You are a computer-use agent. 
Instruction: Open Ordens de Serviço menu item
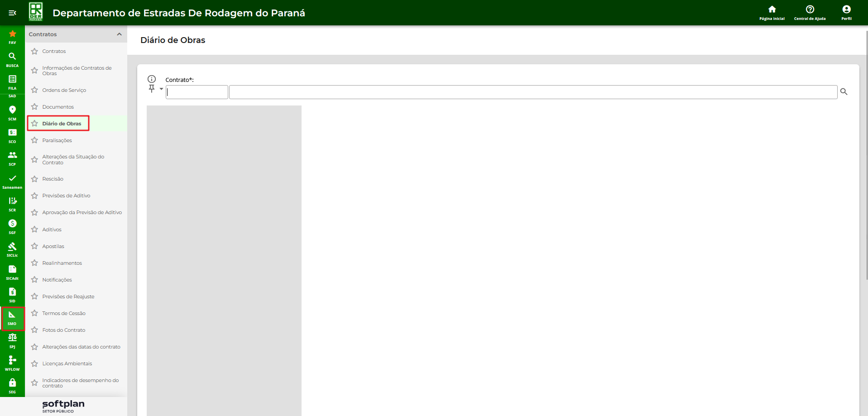[x=64, y=90]
